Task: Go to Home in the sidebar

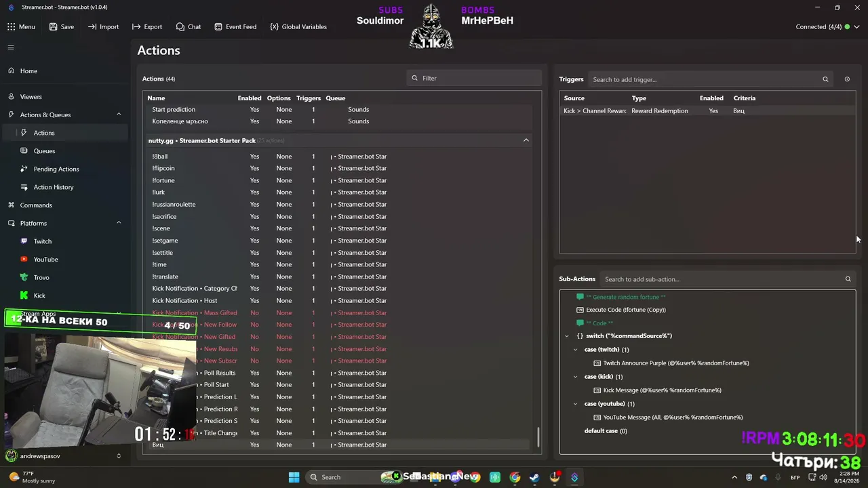Action: tap(64, 71)
